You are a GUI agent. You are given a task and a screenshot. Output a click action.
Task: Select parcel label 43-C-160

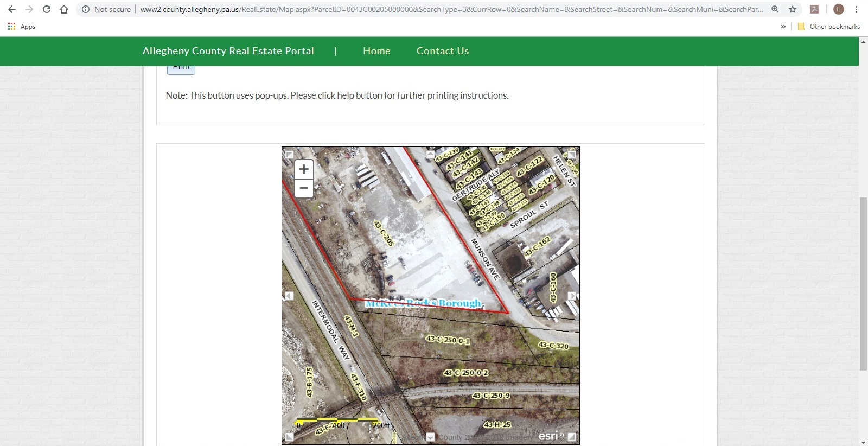coord(553,287)
